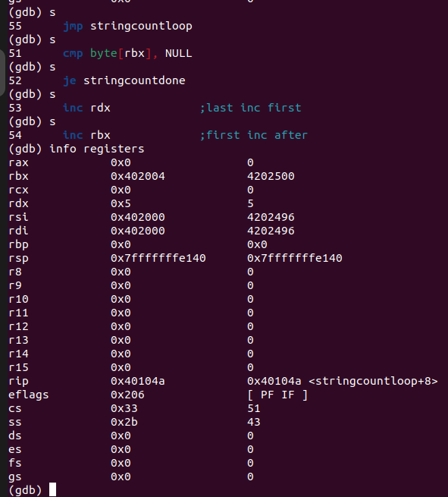The width and height of the screenshot is (448, 497).
Task: Click the eflags '[ PF IF ]' flags
Action: (277, 395)
